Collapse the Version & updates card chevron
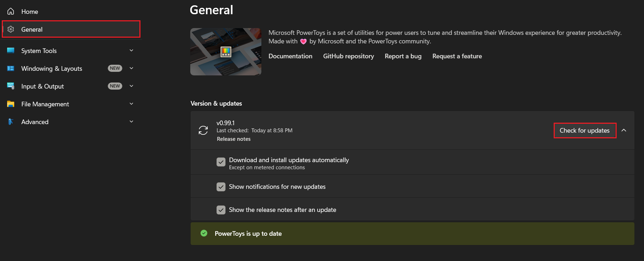Image resolution: width=644 pixels, height=261 pixels. coord(624,130)
